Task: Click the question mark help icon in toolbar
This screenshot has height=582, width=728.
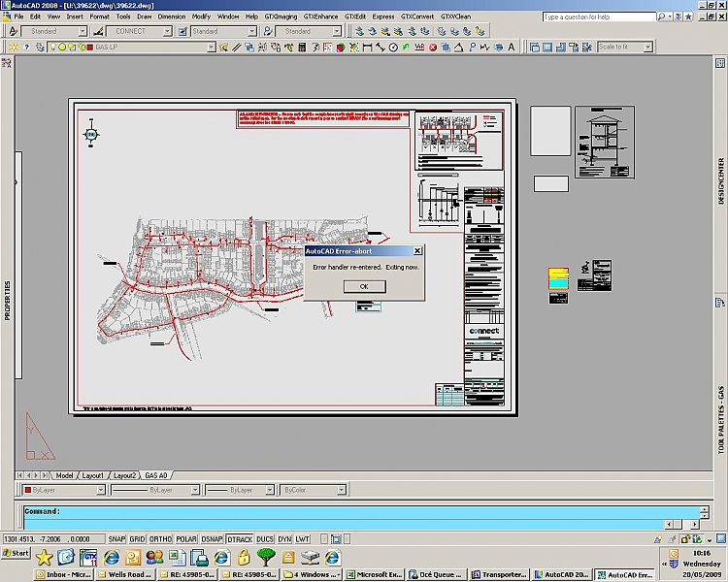Action: (x=26, y=47)
